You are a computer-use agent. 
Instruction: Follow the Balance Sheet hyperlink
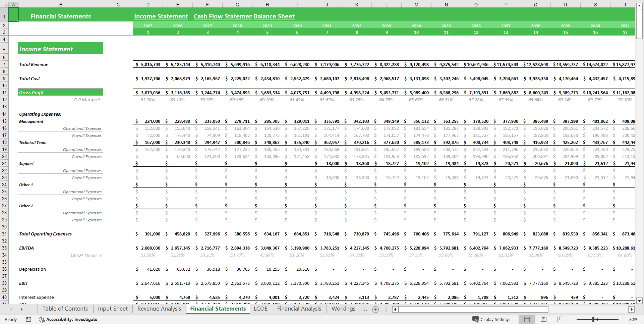tap(274, 16)
